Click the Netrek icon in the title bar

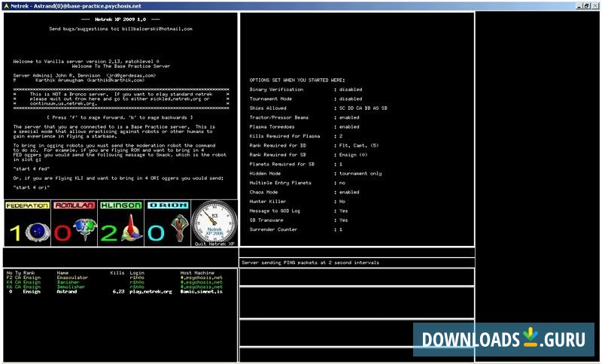point(5,6)
